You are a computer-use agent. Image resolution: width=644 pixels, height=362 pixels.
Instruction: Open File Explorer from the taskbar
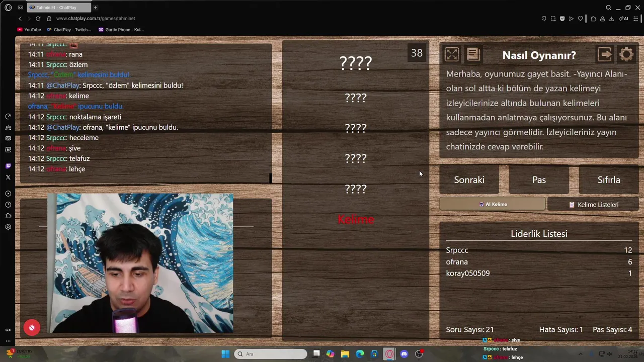345,354
